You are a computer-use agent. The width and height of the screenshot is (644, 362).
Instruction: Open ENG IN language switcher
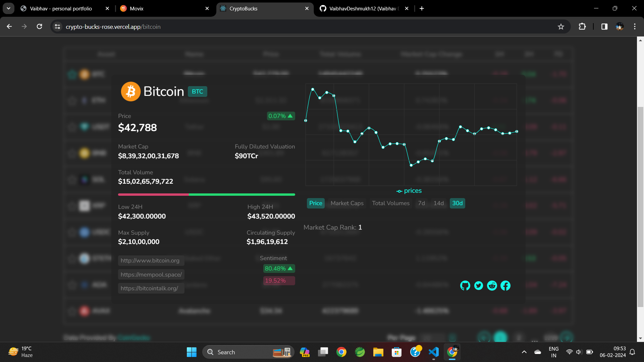point(553,352)
